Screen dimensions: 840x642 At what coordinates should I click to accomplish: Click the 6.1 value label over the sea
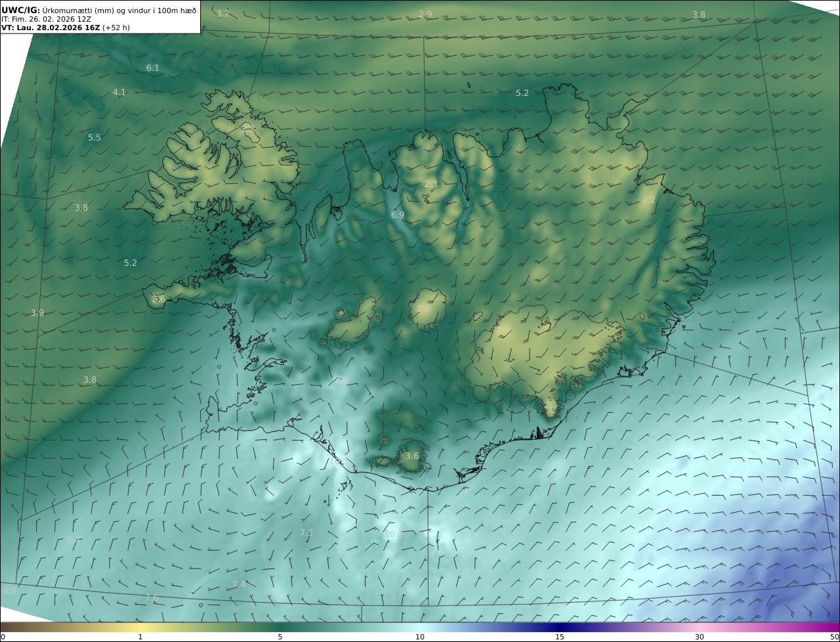153,68
